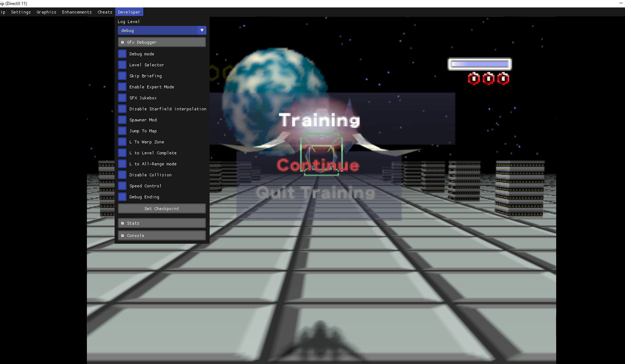Open the Log Level debug dropdown
The height and width of the screenshot is (364, 625).
click(x=162, y=31)
